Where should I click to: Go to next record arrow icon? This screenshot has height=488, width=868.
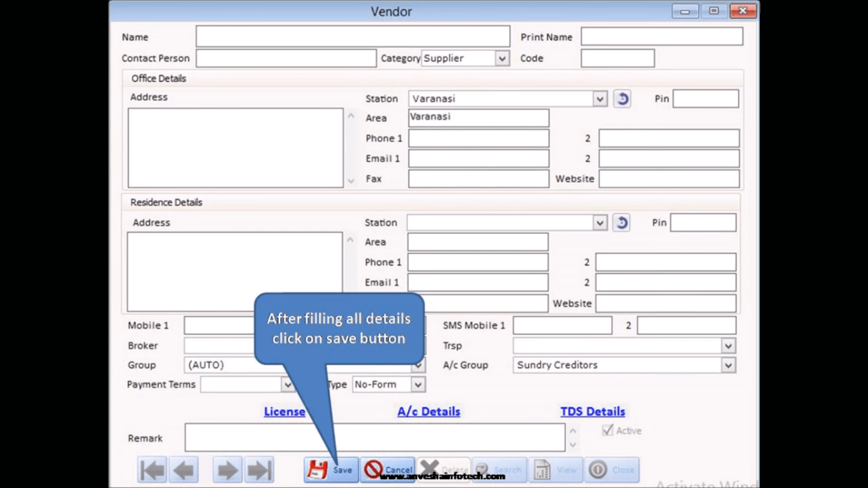tap(227, 470)
